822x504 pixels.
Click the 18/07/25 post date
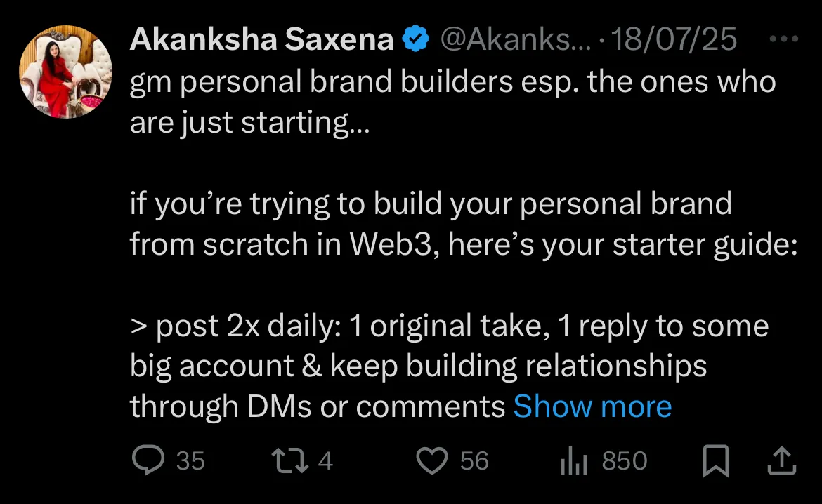coord(674,40)
